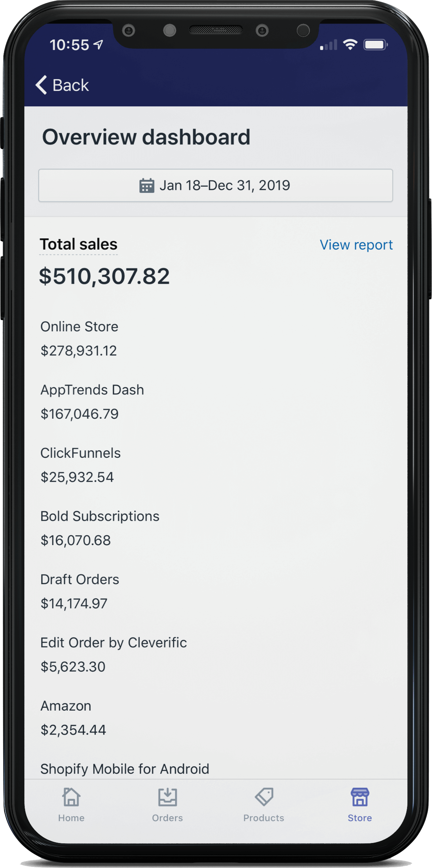Tap the Orders inbox icon
The width and height of the screenshot is (432, 868).
coord(167,797)
